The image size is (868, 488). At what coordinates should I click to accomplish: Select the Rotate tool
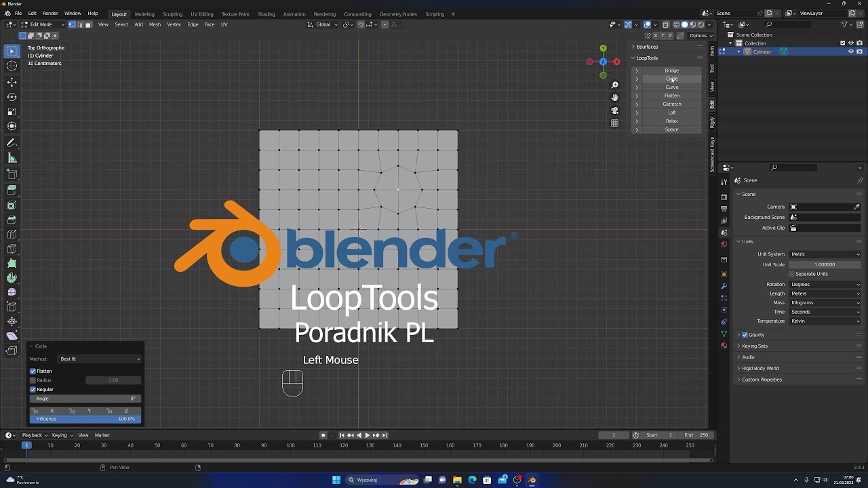point(12,97)
